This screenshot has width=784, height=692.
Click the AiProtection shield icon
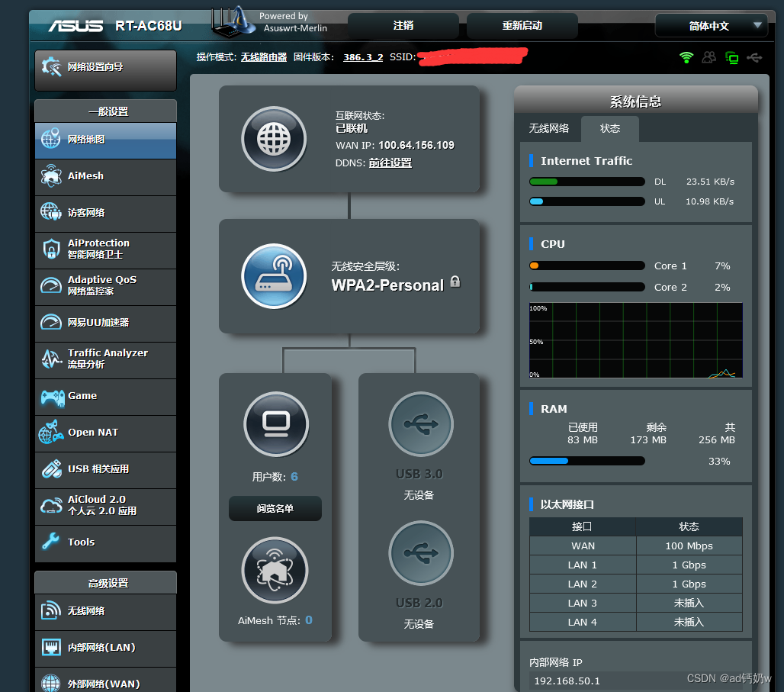(51, 249)
